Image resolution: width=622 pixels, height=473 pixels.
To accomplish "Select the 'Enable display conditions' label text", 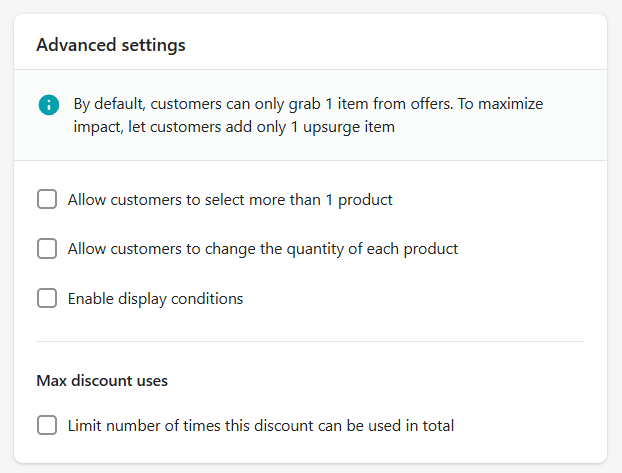I will pos(155,299).
